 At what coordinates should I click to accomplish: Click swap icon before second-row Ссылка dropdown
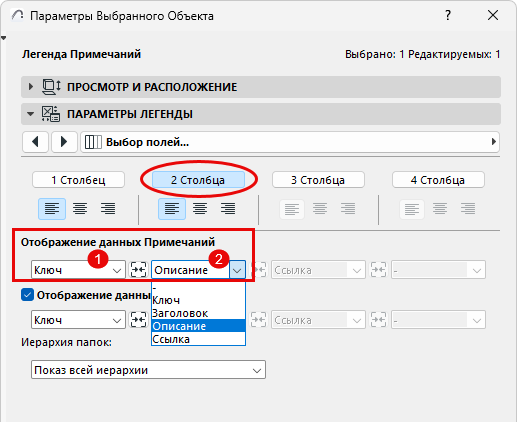(259, 320)
